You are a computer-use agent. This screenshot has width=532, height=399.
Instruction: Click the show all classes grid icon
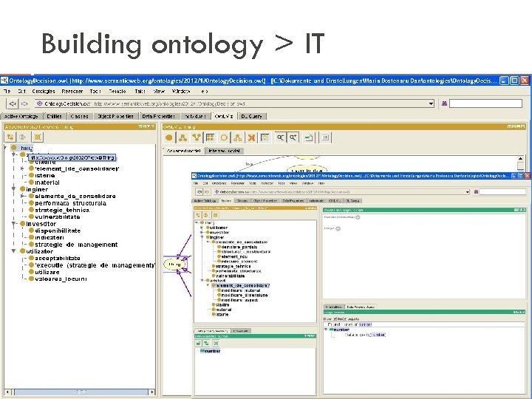[211, 137]
